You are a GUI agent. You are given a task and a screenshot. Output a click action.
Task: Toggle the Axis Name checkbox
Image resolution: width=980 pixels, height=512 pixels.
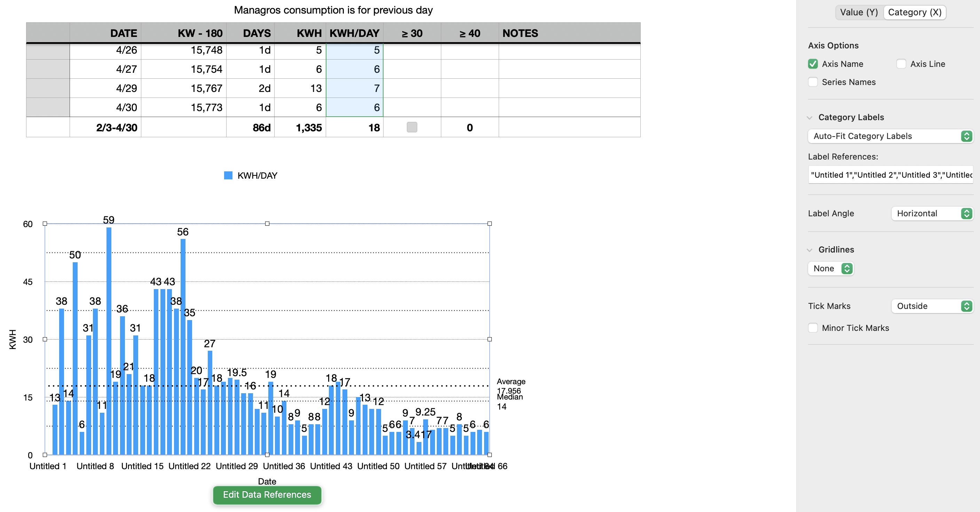pyautogui.click(x=813, y=64)
